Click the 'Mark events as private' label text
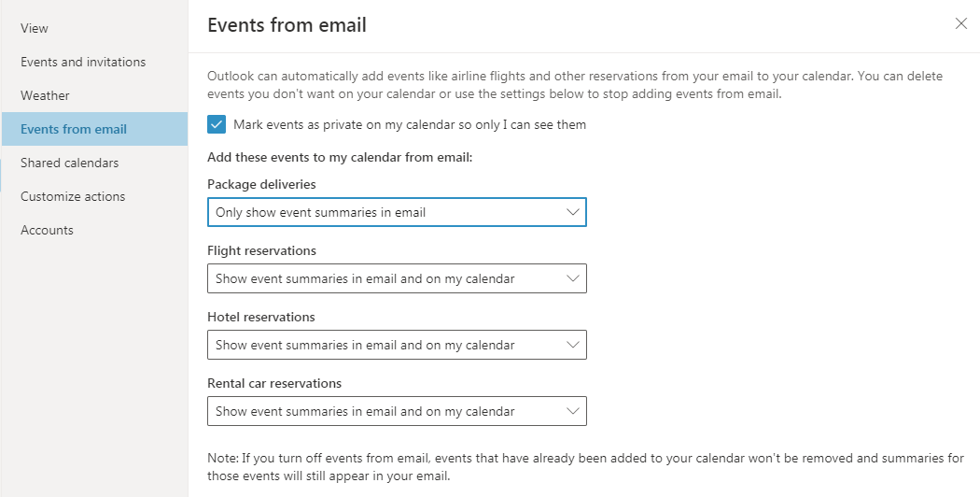This screenshot has width=980, height=497. [409, 124]
